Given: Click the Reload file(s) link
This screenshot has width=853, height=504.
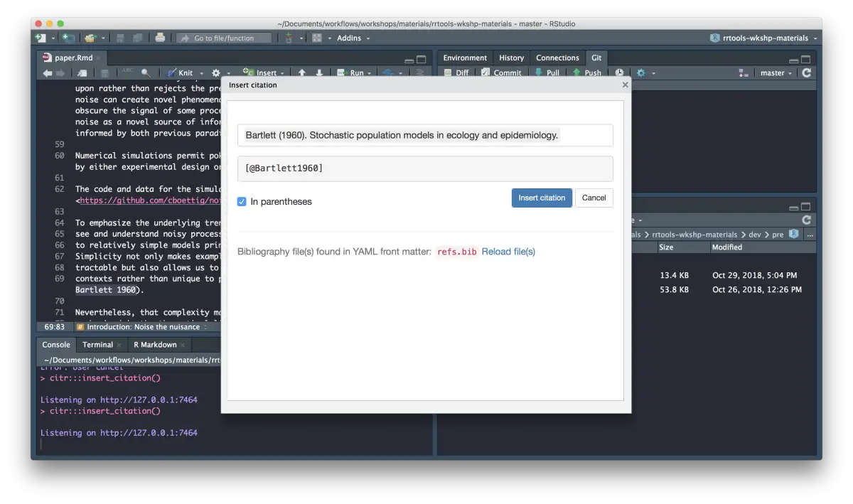Looking at the screenshot, I should point(508,252).
